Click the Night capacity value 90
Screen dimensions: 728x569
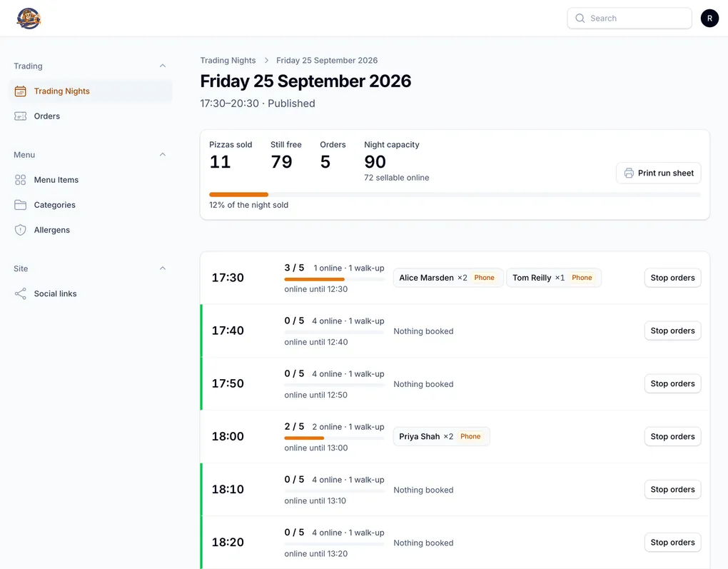pyautogui.click(x=375, y=161)
